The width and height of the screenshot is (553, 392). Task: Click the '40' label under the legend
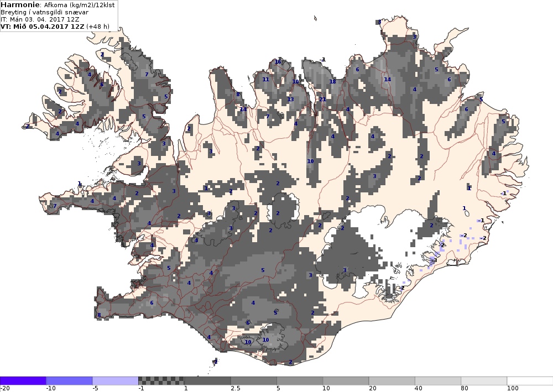point(419,389)
